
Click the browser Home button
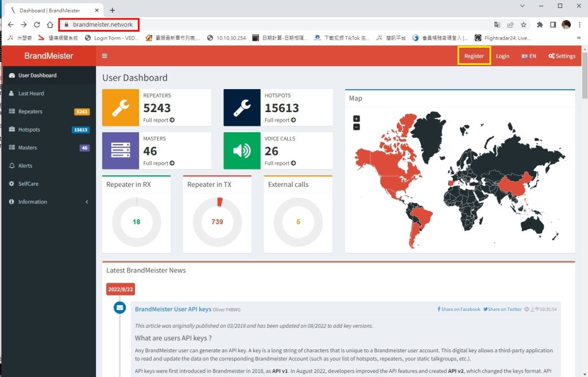pos(50,24)
